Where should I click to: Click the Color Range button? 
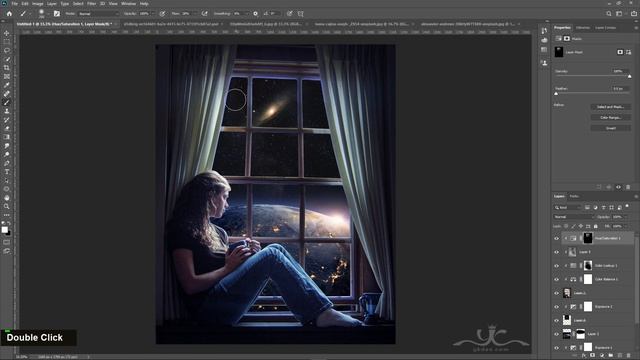611,118
